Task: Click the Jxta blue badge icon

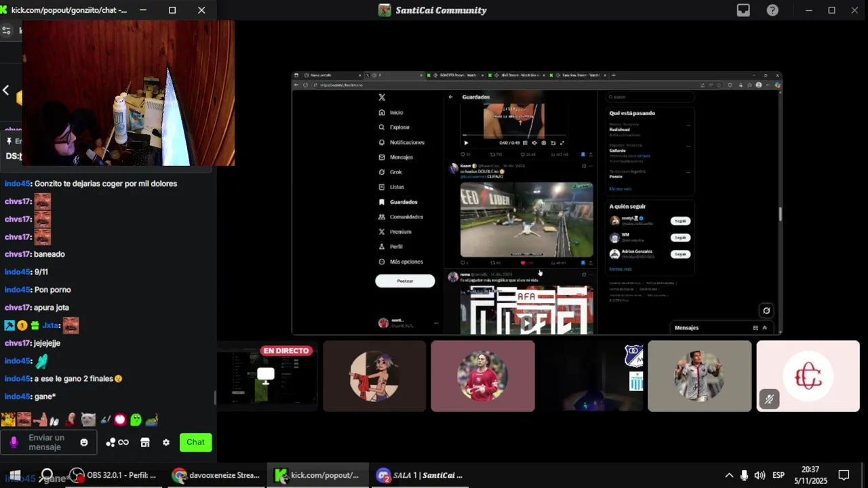Action: point(9,325)
